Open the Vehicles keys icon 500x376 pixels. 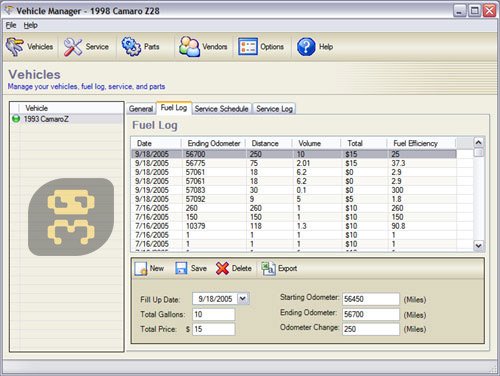point(15,46)
